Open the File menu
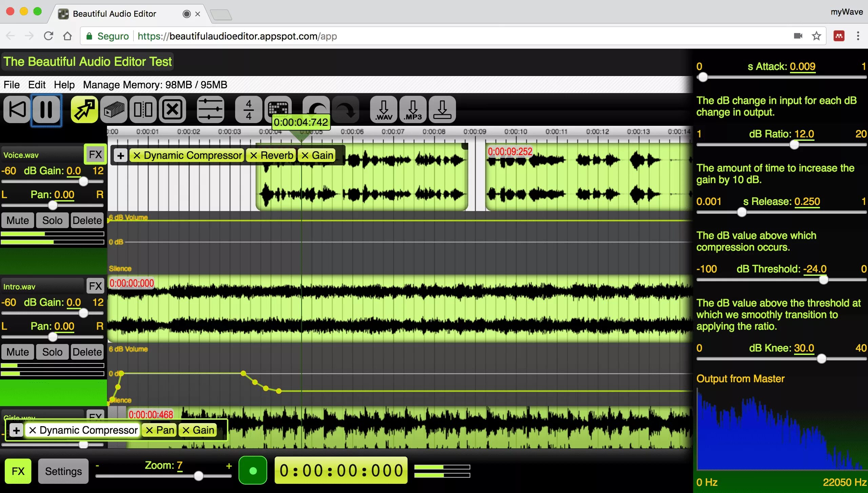 pyautogui.click(x=12, y=84)
